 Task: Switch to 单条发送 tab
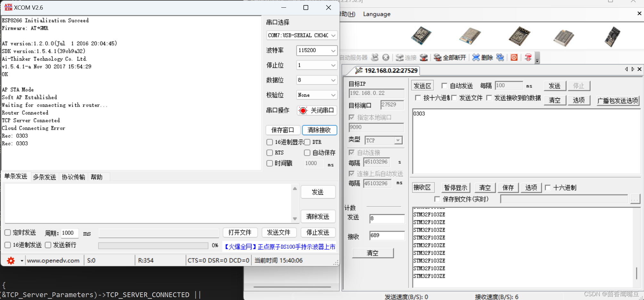(16, 176)
